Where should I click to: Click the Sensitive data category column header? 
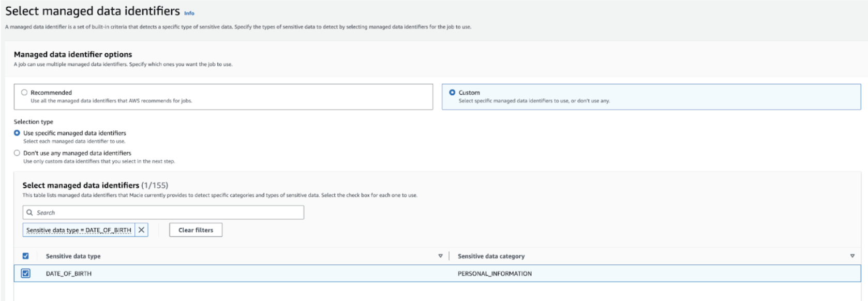tap(491, 256)
